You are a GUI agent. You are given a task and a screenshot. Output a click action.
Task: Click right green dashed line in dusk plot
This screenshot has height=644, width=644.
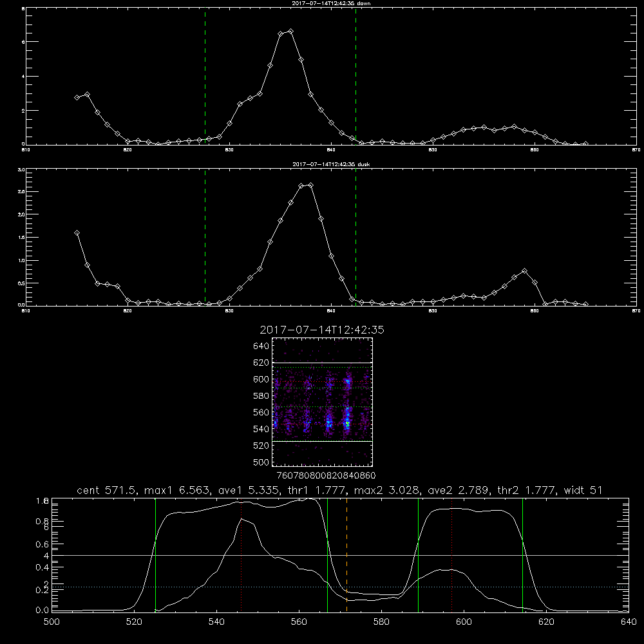tap(355, 237)
